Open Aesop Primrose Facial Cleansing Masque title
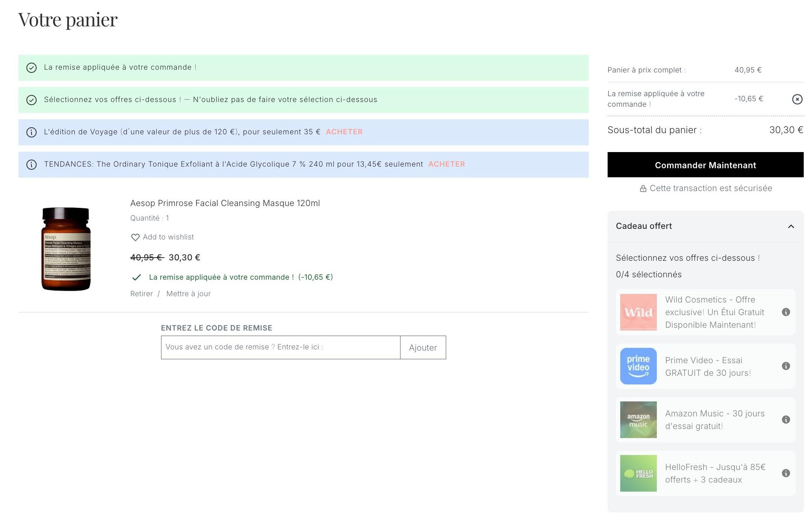 tap(225, 203)
